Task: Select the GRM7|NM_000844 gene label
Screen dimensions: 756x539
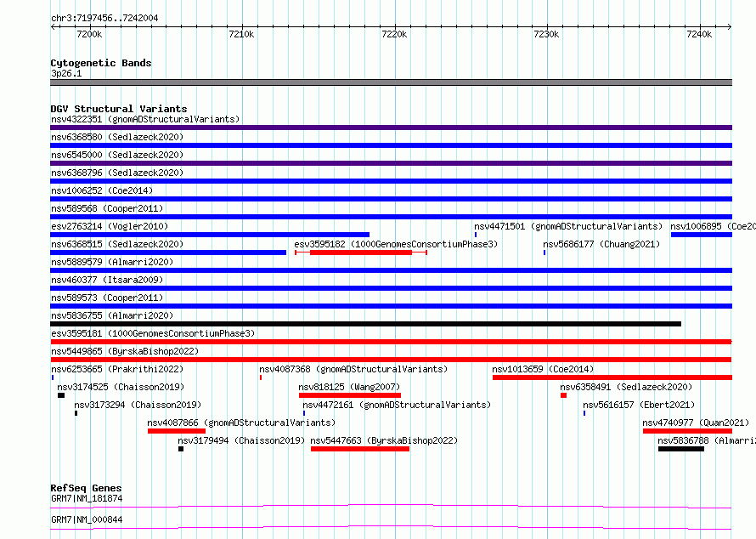Action: (87, 519)
